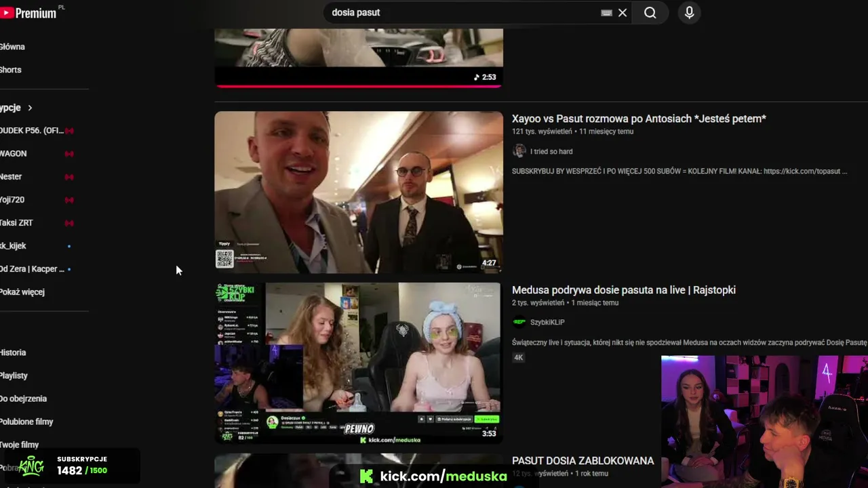Open the SzybkiKLIP channel link
The image size is (868, 488).
pyautogui.click(x=547, y=323)
